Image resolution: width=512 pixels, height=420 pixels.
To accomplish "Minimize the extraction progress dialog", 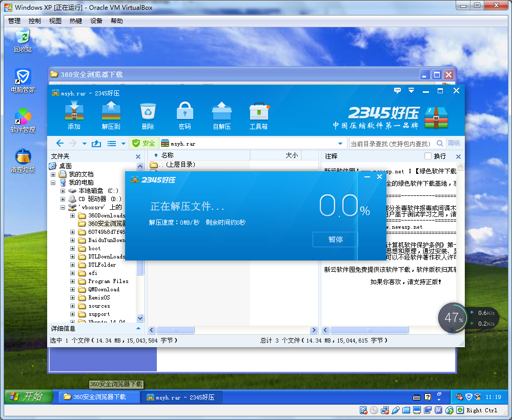I will pyautogui.click(x=367, y=177).
